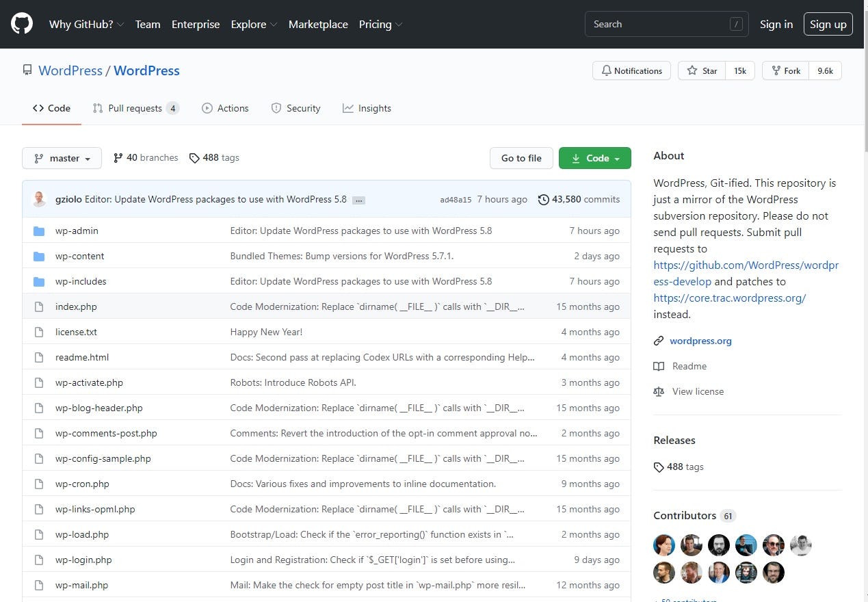The height and width of the screenshot is (602, 868).
Task: Open gziolo's contributor avatar thumbnail
Action: [39, 198]
